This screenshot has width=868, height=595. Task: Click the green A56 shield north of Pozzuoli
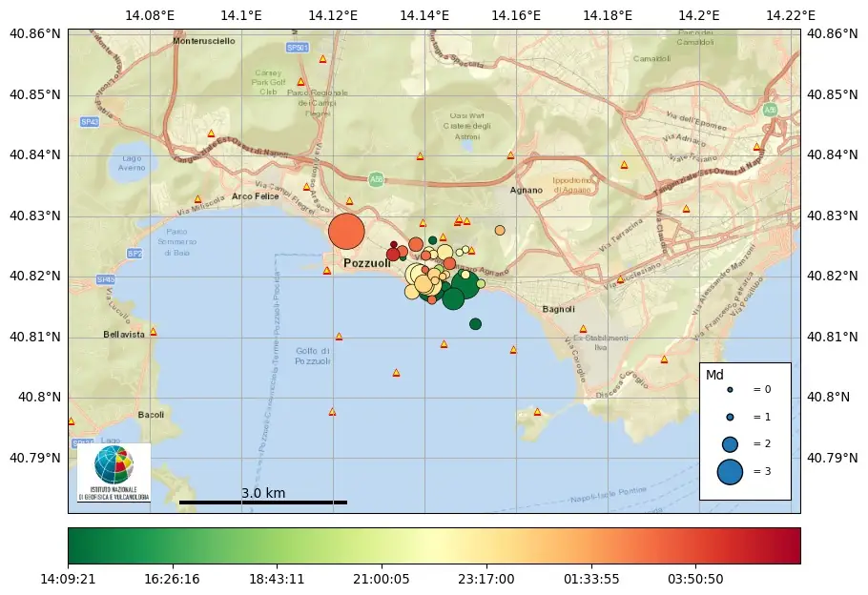[376, 179]
